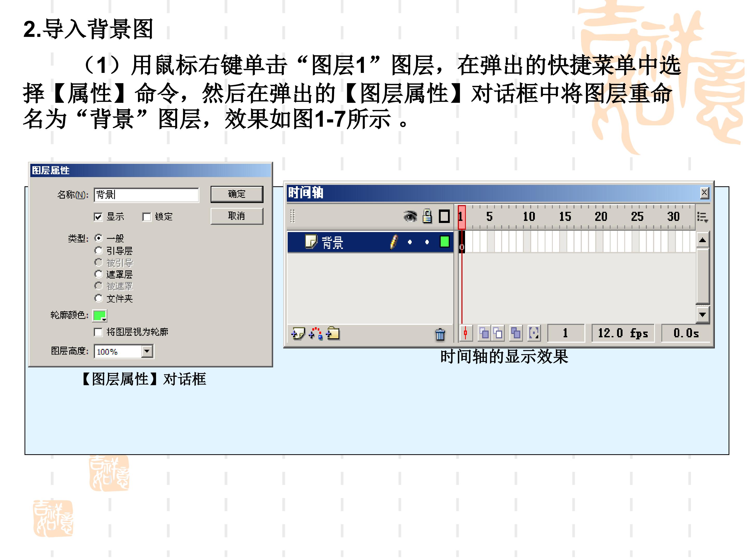Enable Onion Skin Outlines icon
Screen dimensions: 747x560
(x=498, y=333)
